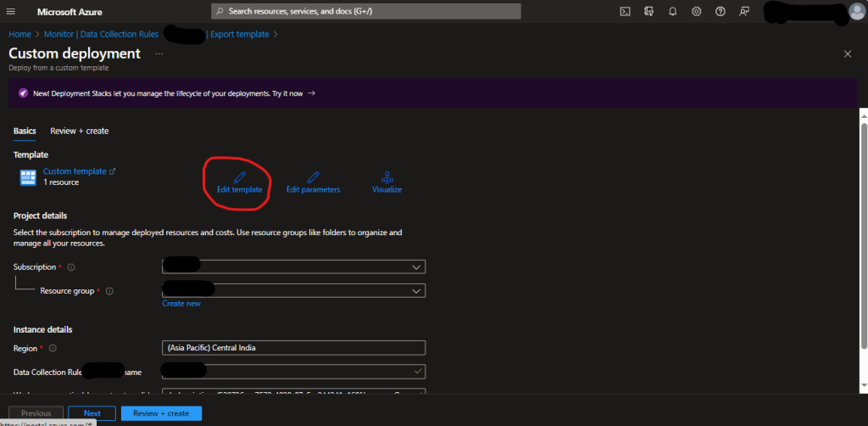The width and height of the screenshot is (868, 426).
Task: Open the directories and subscriptions filter
Action: coord(648,12)
